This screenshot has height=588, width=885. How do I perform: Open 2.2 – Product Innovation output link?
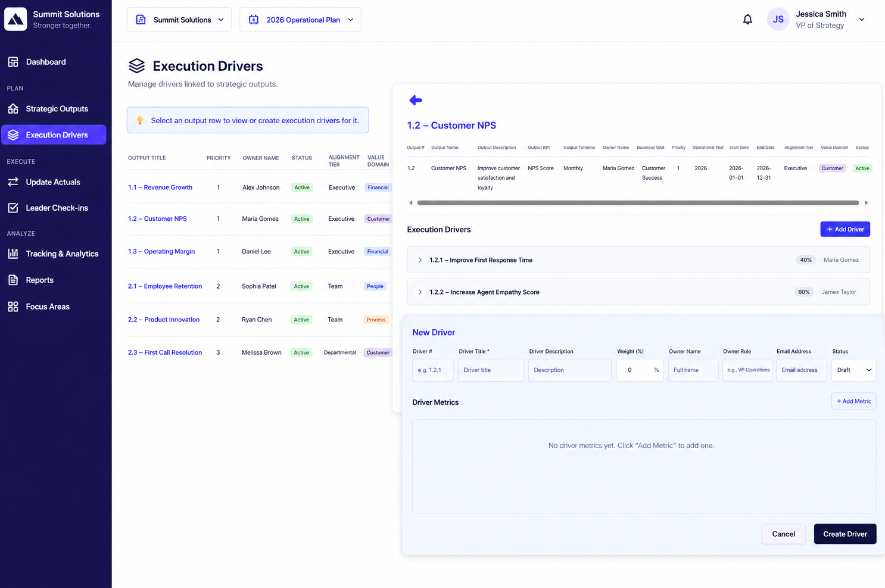click(164, 320)
